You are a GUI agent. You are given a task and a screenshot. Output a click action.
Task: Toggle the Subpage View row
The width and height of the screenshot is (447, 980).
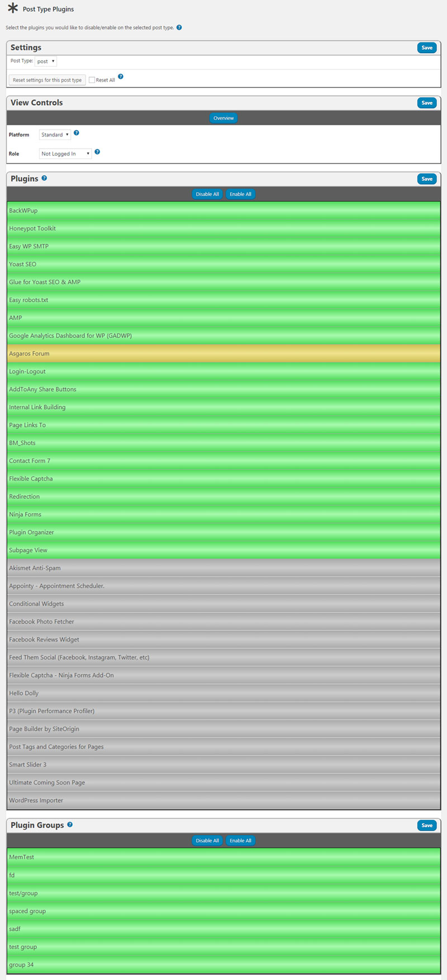[x=223, y=550]
